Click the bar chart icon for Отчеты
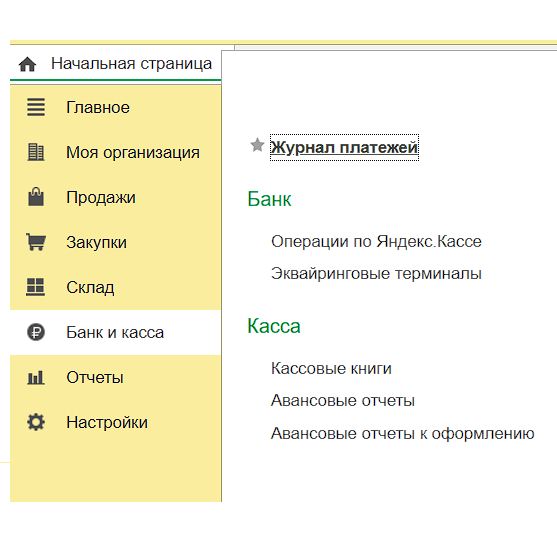This screenshot has height=557, width=557. [x=36, y=377]
